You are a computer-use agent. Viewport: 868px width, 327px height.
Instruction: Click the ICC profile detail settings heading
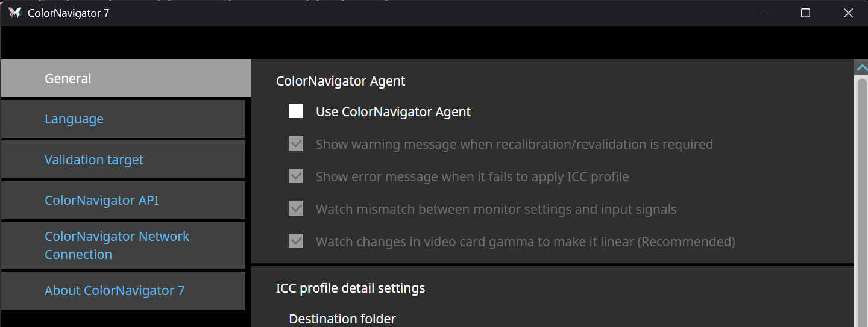tap(350, 288)
